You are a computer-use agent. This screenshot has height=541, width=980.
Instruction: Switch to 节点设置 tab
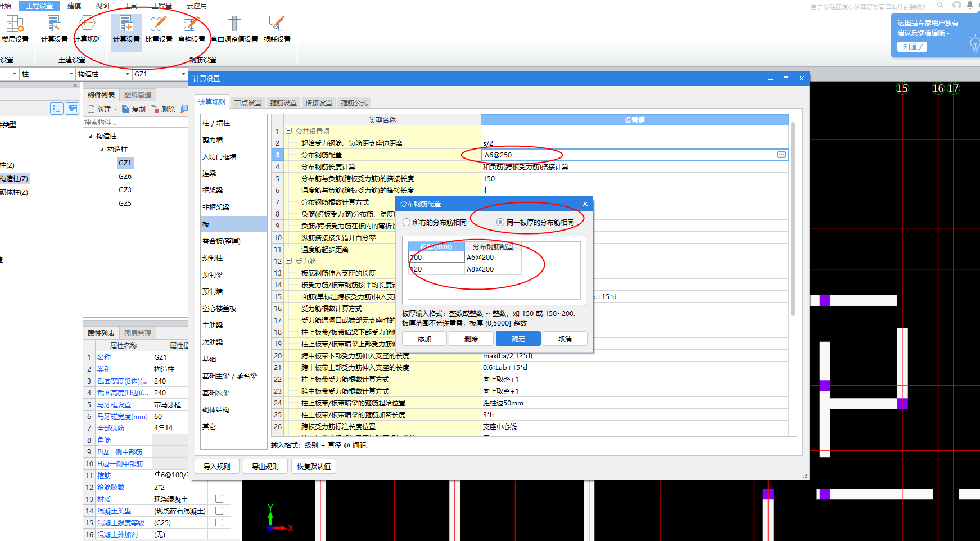point(248,102)
